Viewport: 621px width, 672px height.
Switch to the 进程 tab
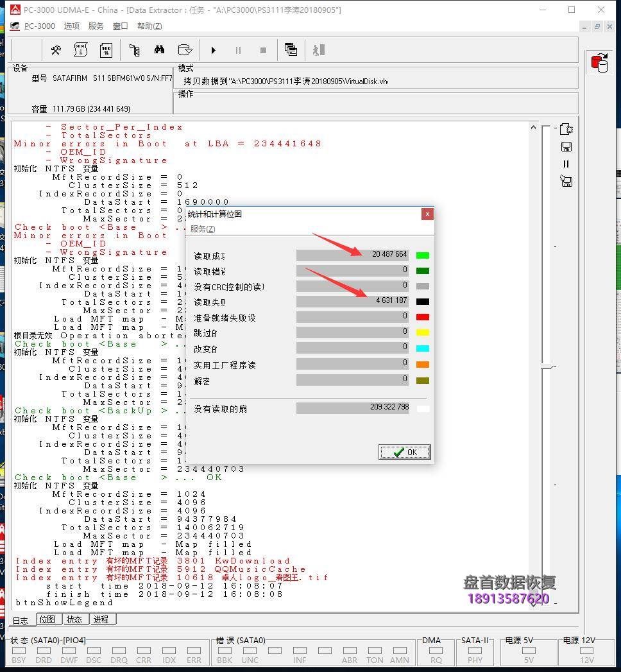[x=101, y=619]
